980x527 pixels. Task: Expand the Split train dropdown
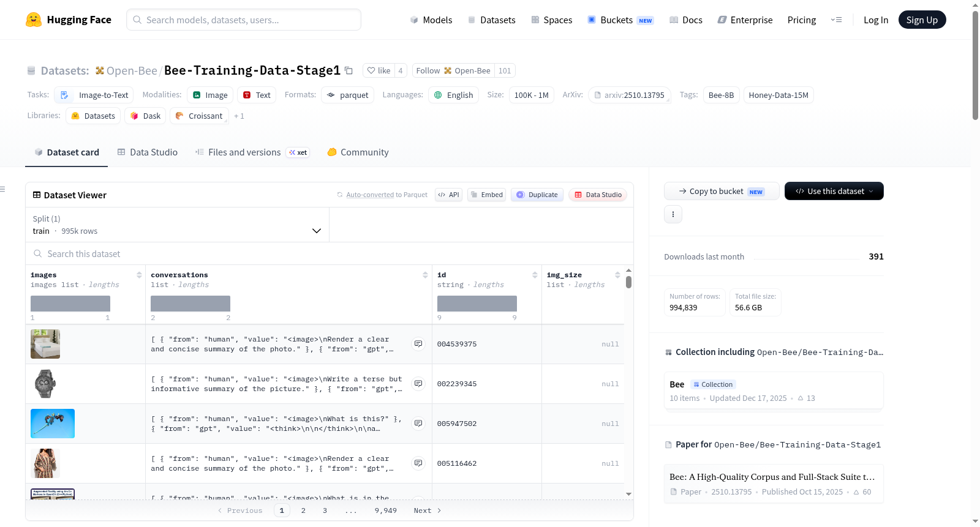pyautogui.click(x=177, y=225)
